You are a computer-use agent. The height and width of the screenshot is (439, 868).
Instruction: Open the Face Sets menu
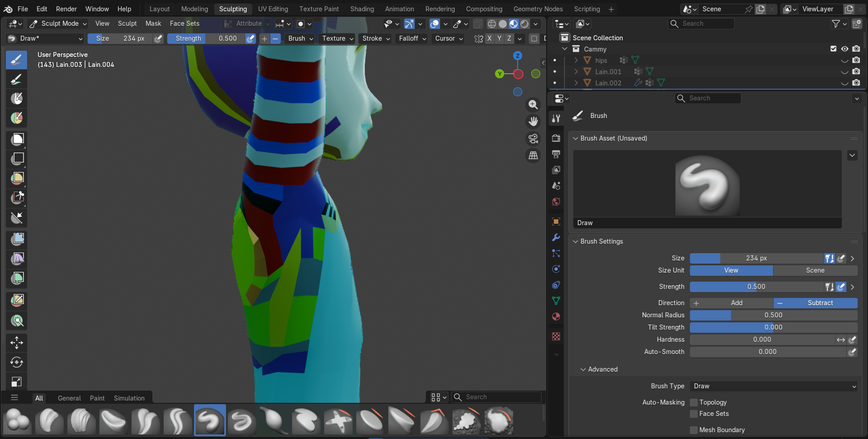[x=184, y=24]
